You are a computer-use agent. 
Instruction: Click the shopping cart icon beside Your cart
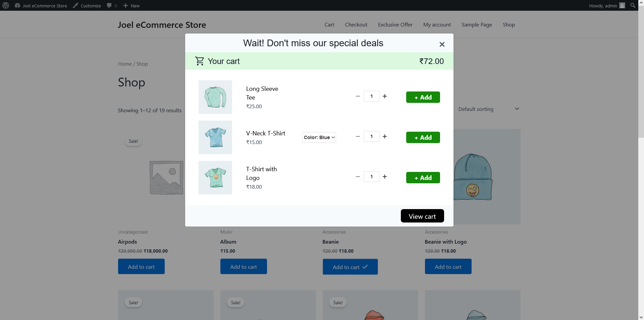[x=200, y=61]
